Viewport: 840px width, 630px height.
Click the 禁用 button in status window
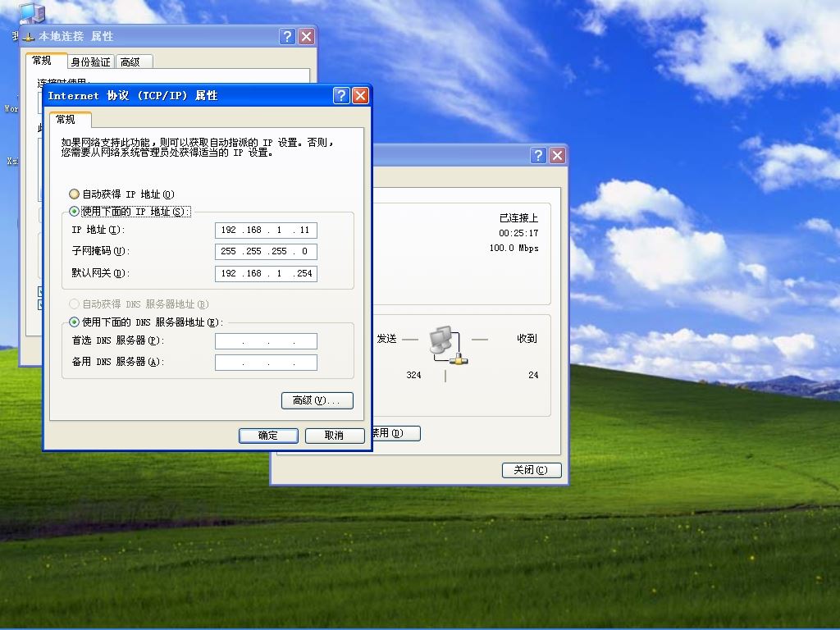pos(396,433)
